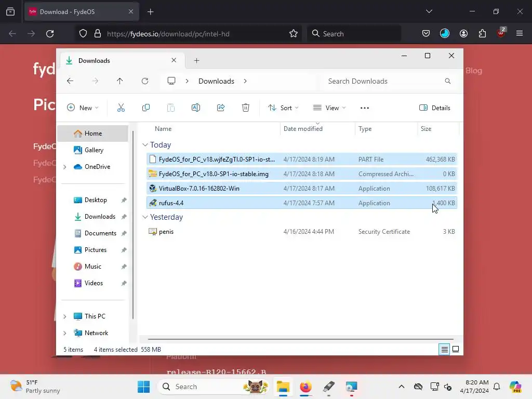Open Copilot preview icon in taskbar
Screen dimensions: 532x399
(515, 387)
